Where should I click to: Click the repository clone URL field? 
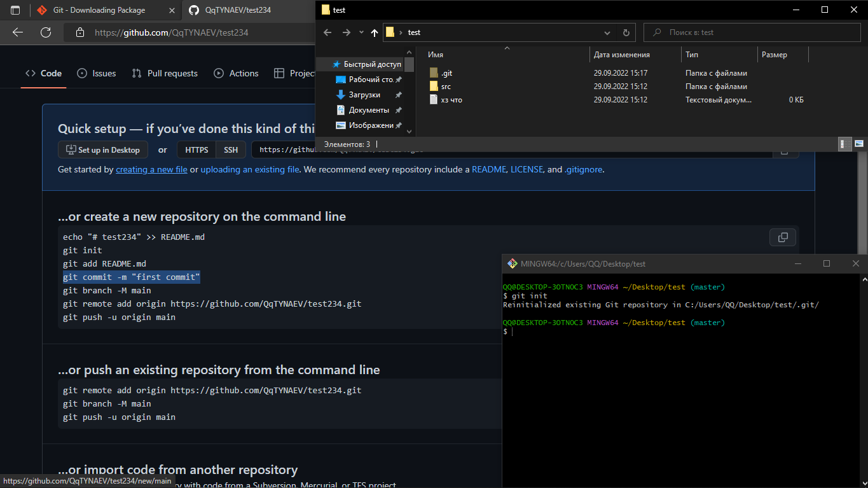512,150
